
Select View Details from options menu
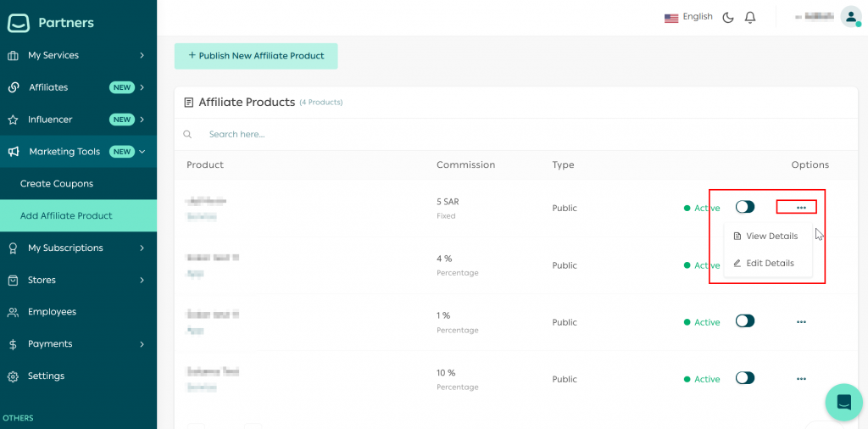click(771, 237)
